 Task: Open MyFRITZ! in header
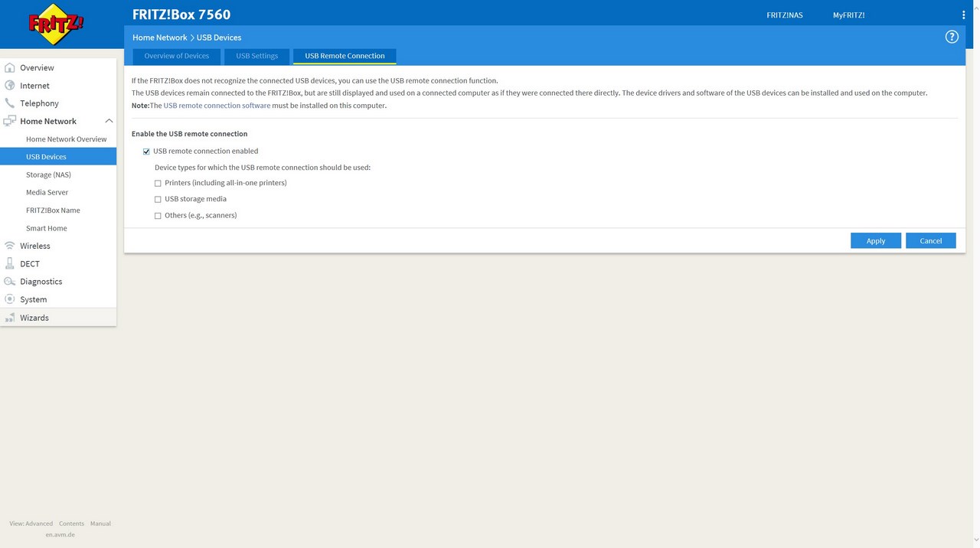point(849,15)
